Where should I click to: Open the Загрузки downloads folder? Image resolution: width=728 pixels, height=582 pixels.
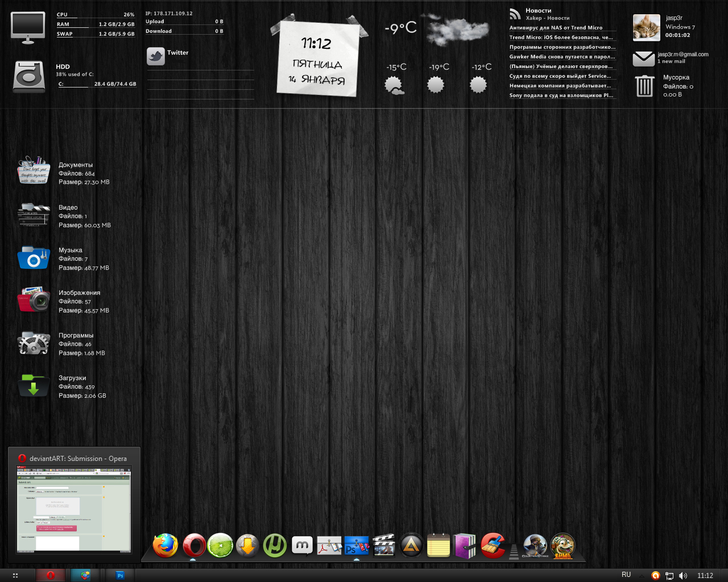(34, 386)
